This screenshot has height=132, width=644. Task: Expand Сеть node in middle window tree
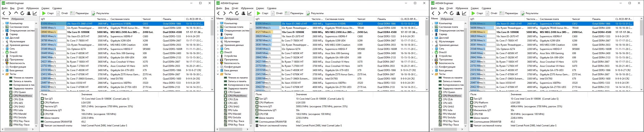pos(218,49)
